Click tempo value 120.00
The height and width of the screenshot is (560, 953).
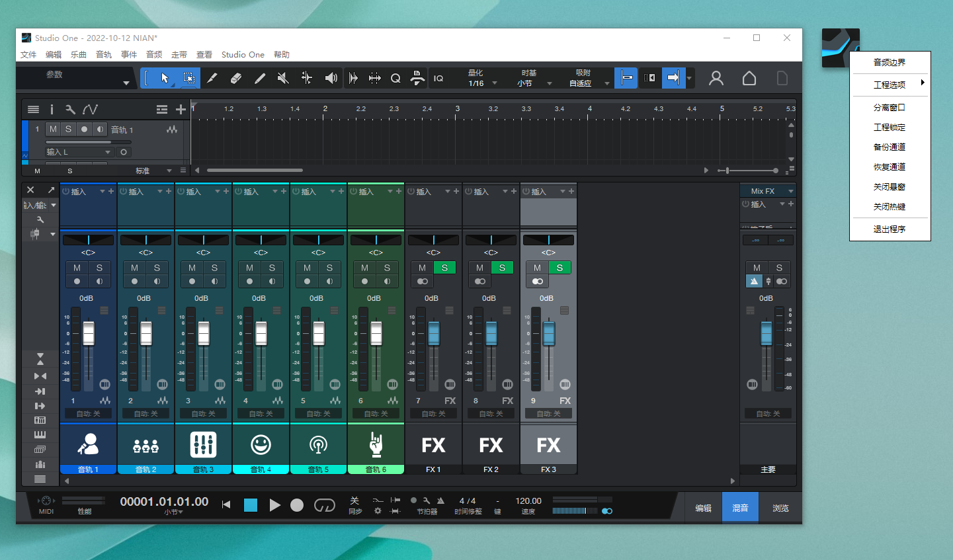pyautogui.click(x=528, y=501)
